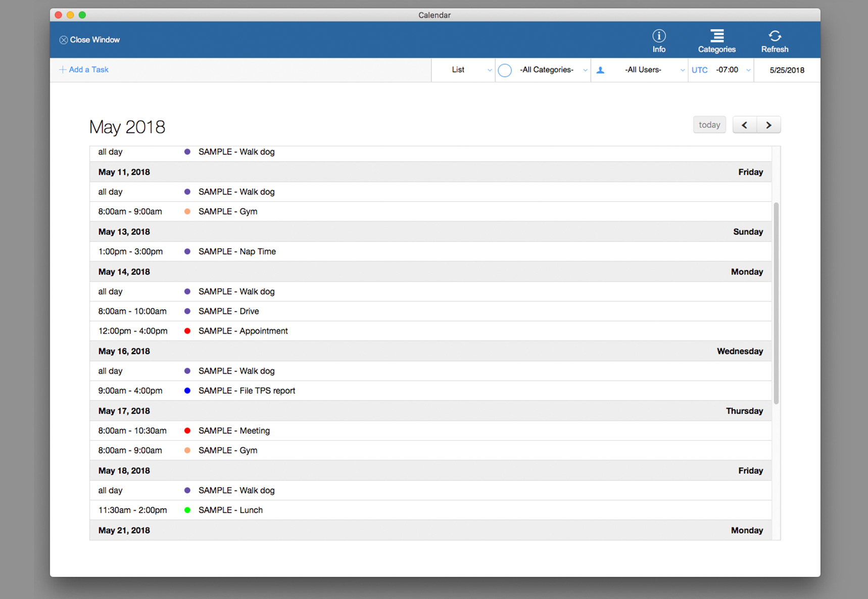Open the SAMPLE - File TPS report event

coord(247,391)
